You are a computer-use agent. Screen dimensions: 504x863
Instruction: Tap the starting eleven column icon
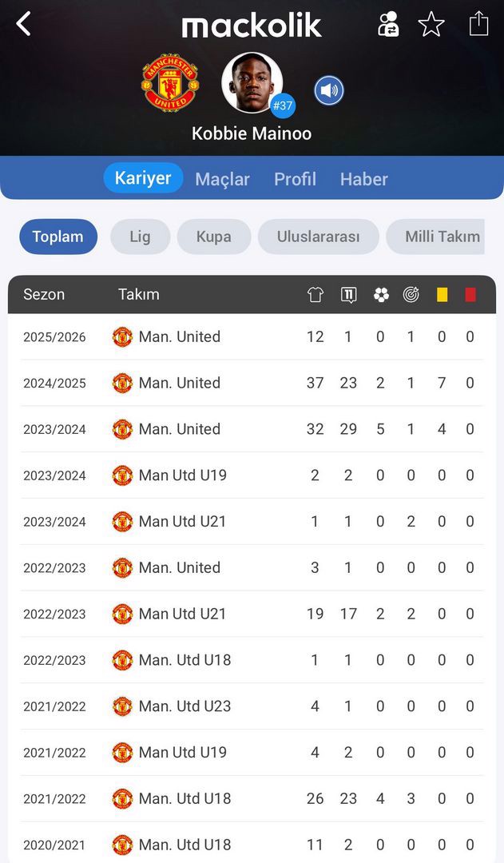click(348, 295)
